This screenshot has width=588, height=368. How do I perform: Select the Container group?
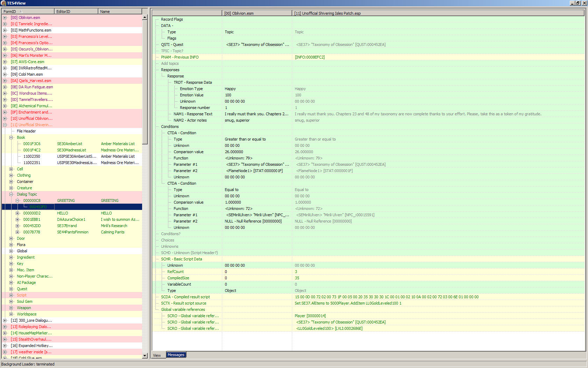(x=25, y=182)
